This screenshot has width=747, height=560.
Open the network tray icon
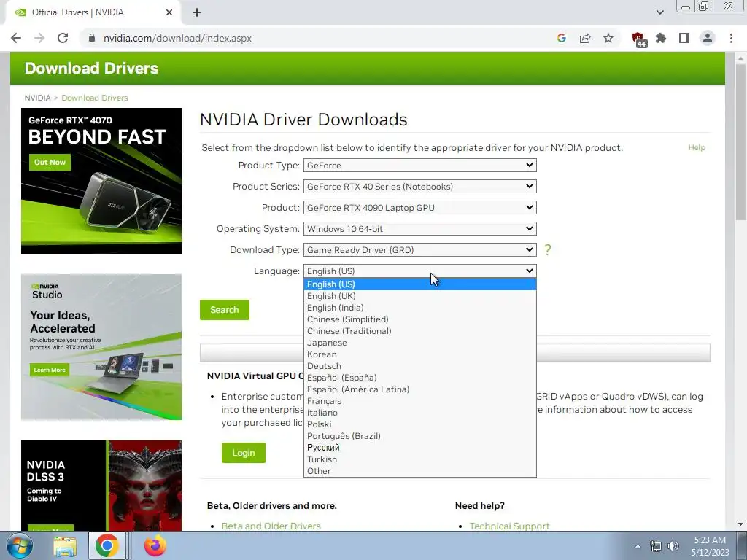click(656, 546)
